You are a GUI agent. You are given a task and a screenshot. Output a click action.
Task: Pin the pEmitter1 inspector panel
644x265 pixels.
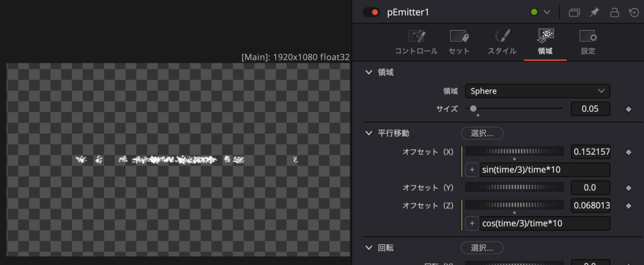pos(595,12)
